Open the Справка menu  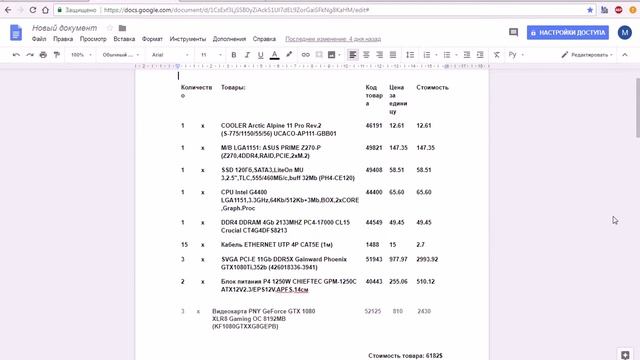pos(264,39)
